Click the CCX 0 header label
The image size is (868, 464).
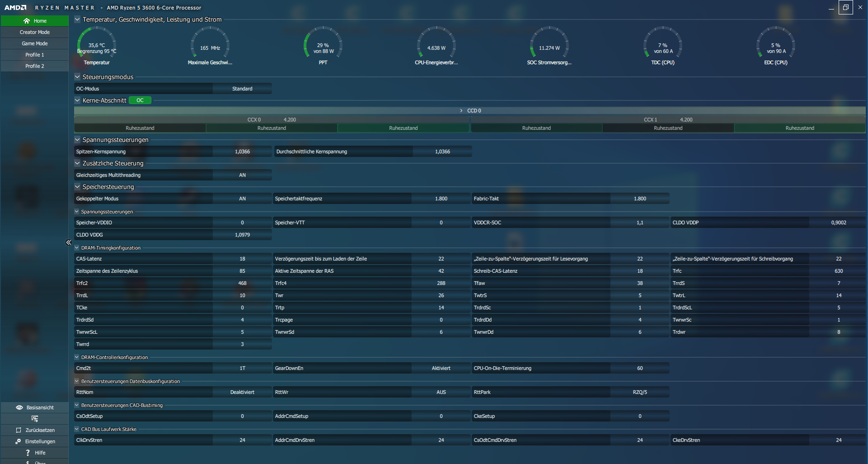[254, 120]
